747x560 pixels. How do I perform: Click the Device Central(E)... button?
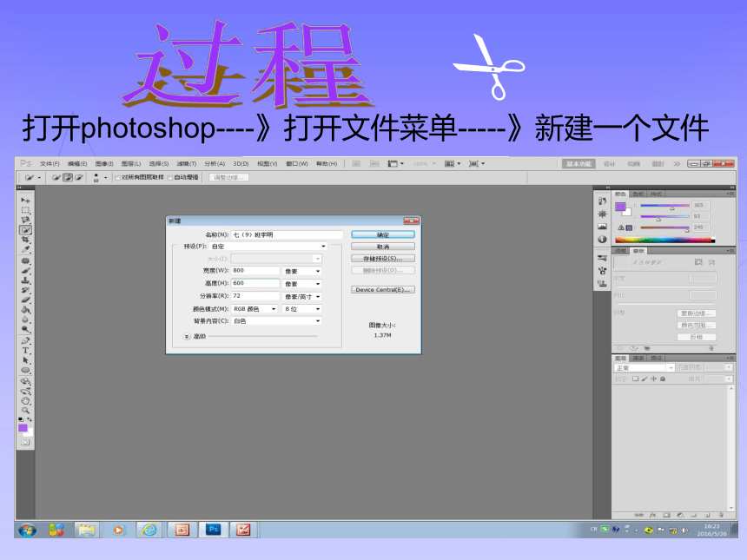click(x=383, y=289)
